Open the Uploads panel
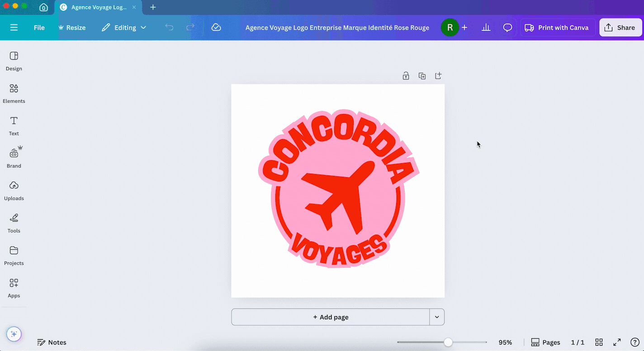The image size is (644, 351). tap(14, 191)
